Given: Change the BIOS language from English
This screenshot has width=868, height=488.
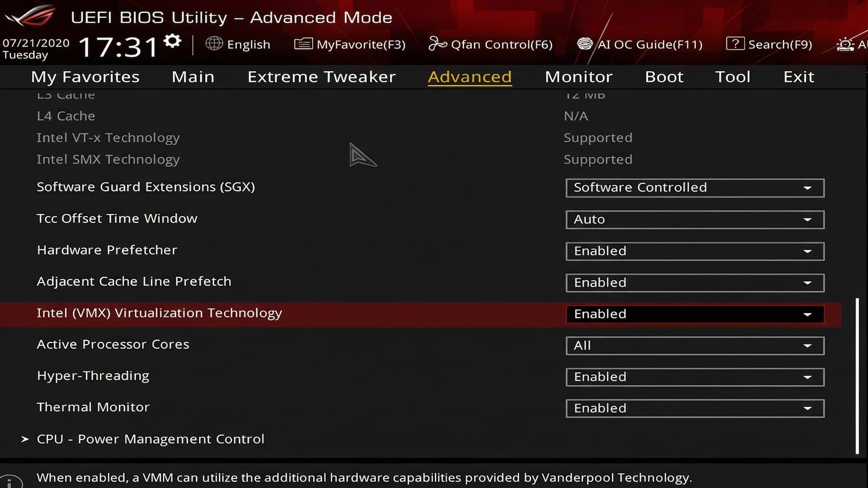Looking at the screenshot, I should 238,44.
